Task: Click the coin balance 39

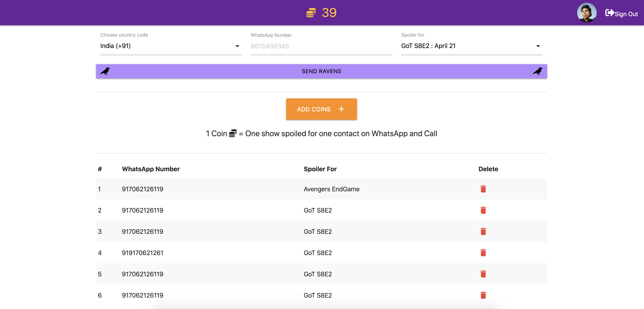Action: pyautogui.click(x=329, y=13)
